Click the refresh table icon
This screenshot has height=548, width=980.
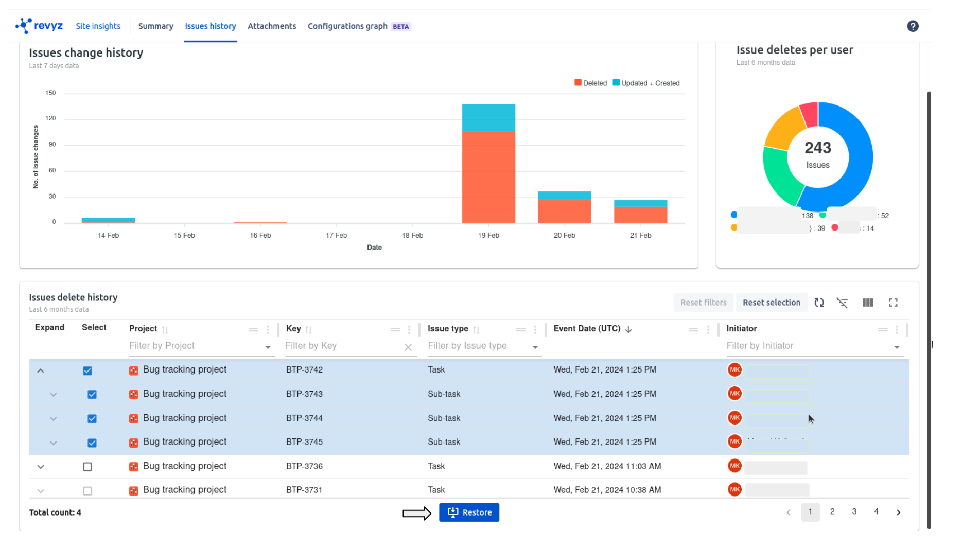pyautogui.click(x=819, y=303)
